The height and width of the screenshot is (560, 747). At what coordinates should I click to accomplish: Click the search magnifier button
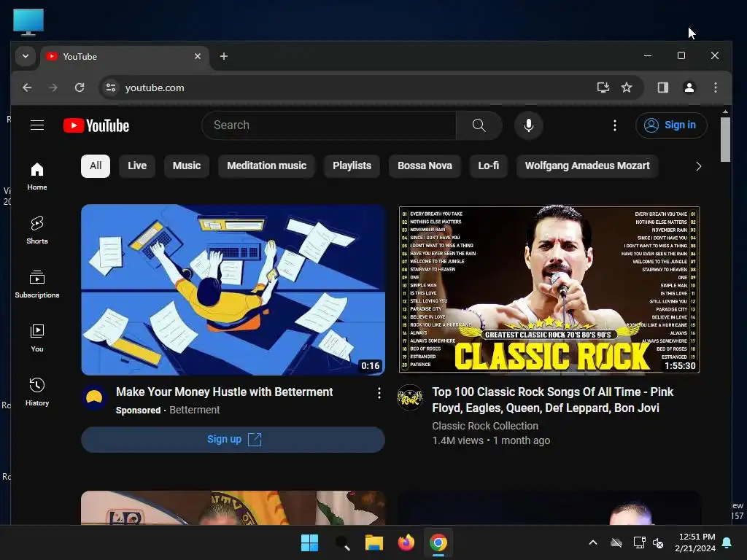tap(479, 125)
